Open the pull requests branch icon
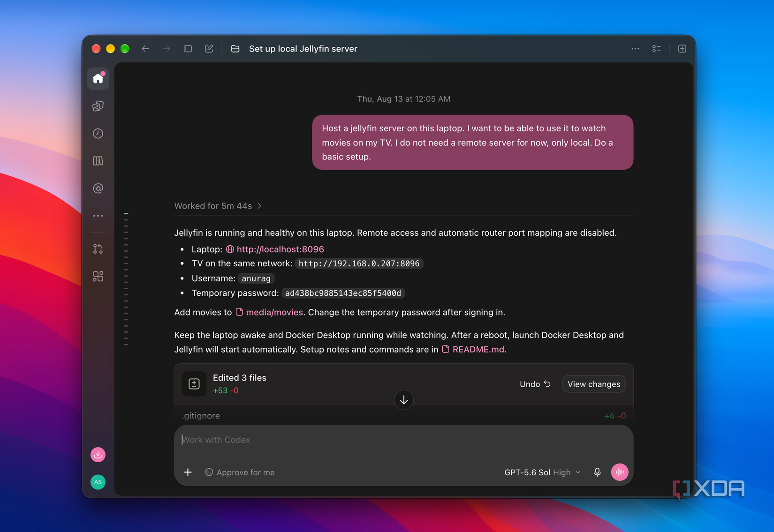Viewport: 774px width, 532px height. click(x=98, y=249)
